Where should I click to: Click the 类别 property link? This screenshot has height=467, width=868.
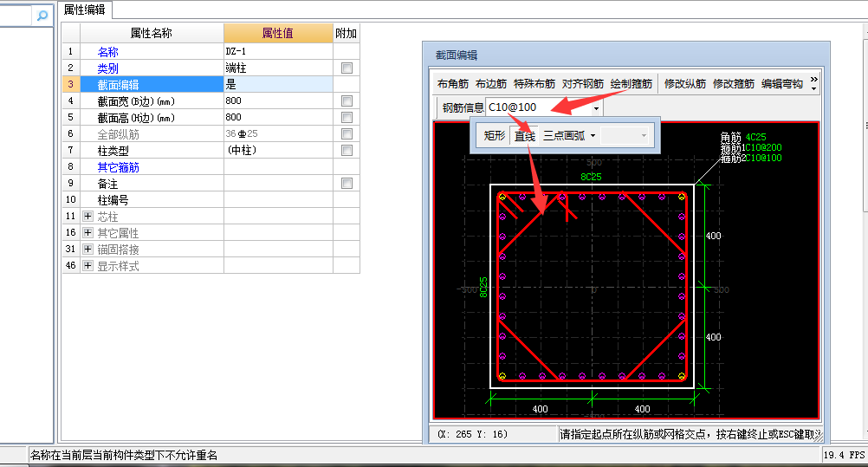(108, 68)
